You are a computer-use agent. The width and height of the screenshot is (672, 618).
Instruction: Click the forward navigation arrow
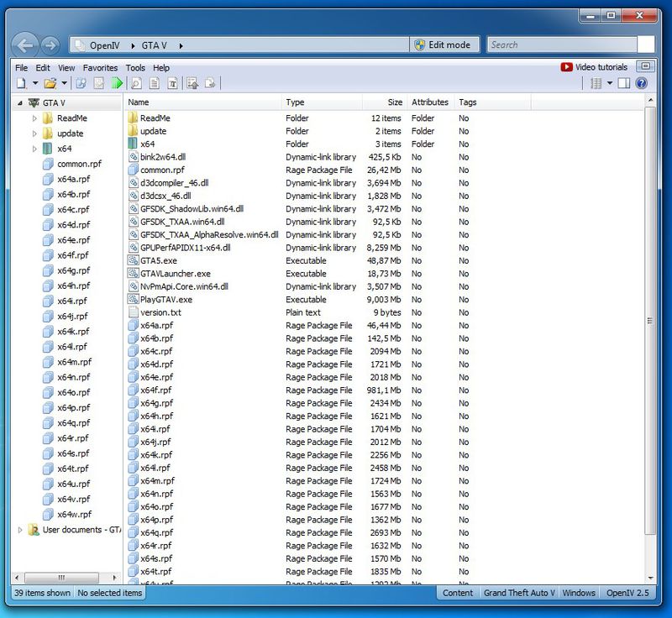(x=50, y=45)
